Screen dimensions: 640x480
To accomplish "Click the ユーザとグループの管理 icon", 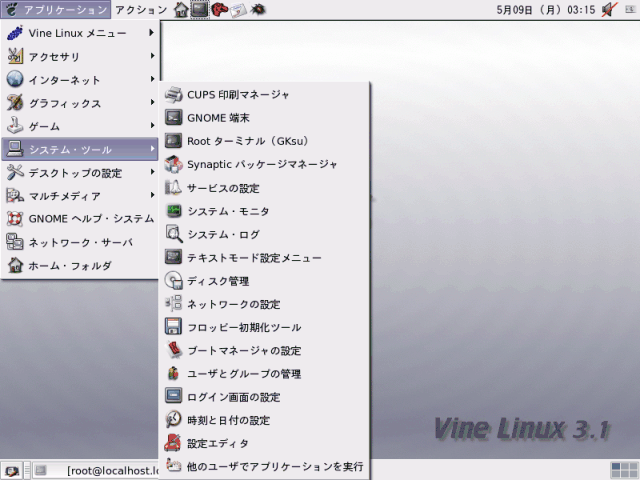I will 173,373.
